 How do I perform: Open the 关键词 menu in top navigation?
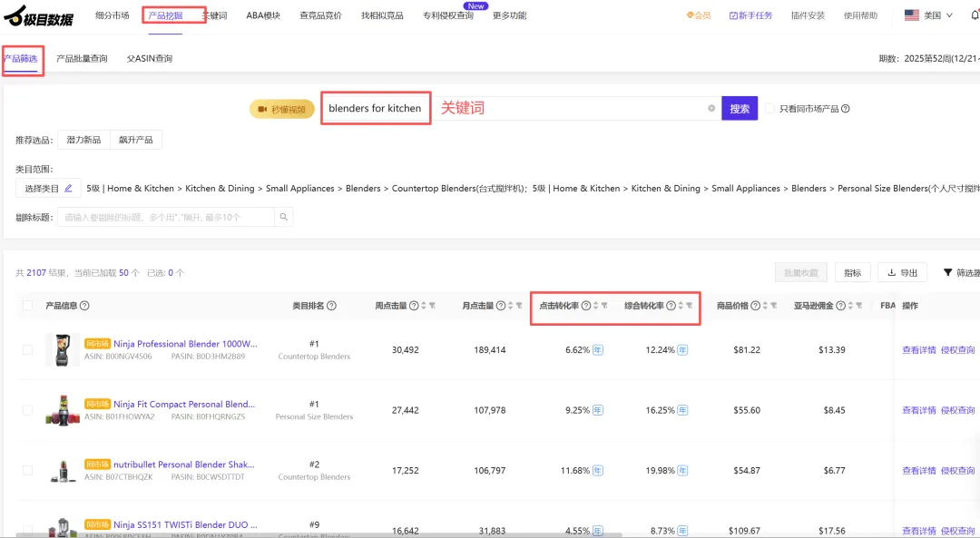215,15
